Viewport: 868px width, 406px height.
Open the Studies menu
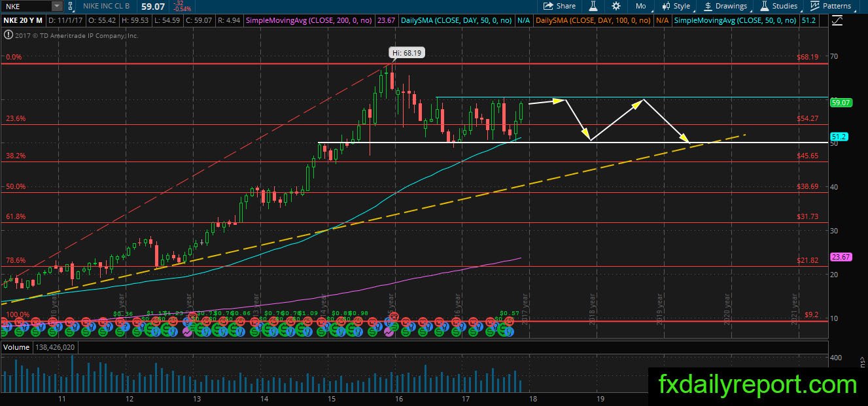pos(778,6)
